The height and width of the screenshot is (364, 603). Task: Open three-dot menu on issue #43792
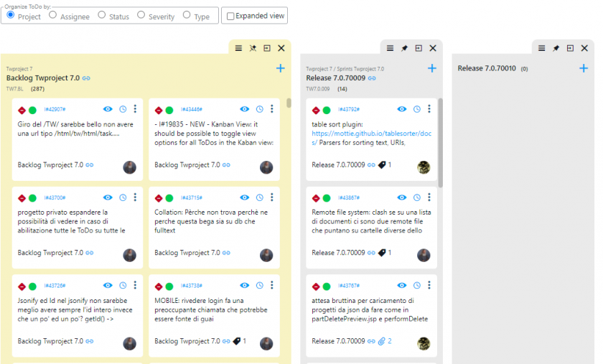tap(429, 109)
